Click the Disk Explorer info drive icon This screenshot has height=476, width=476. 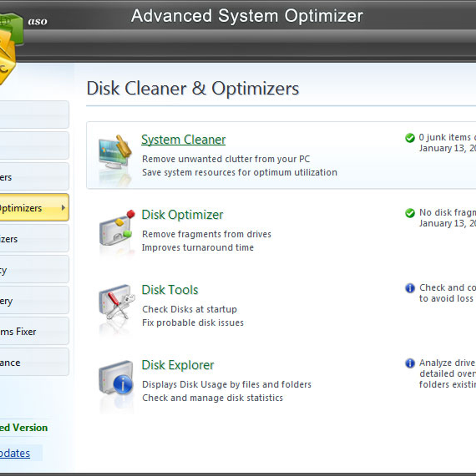pos(116,377)
